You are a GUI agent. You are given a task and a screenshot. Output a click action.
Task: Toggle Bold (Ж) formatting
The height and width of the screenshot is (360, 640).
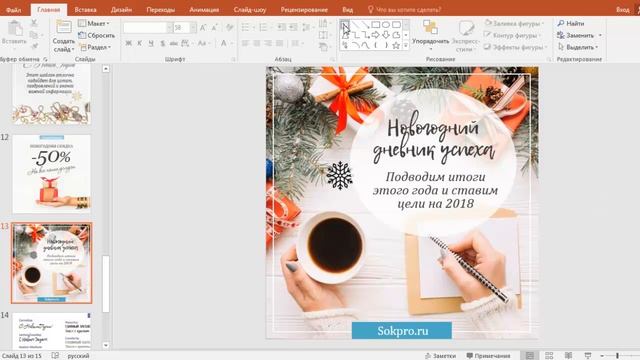[x=129, y=43]
